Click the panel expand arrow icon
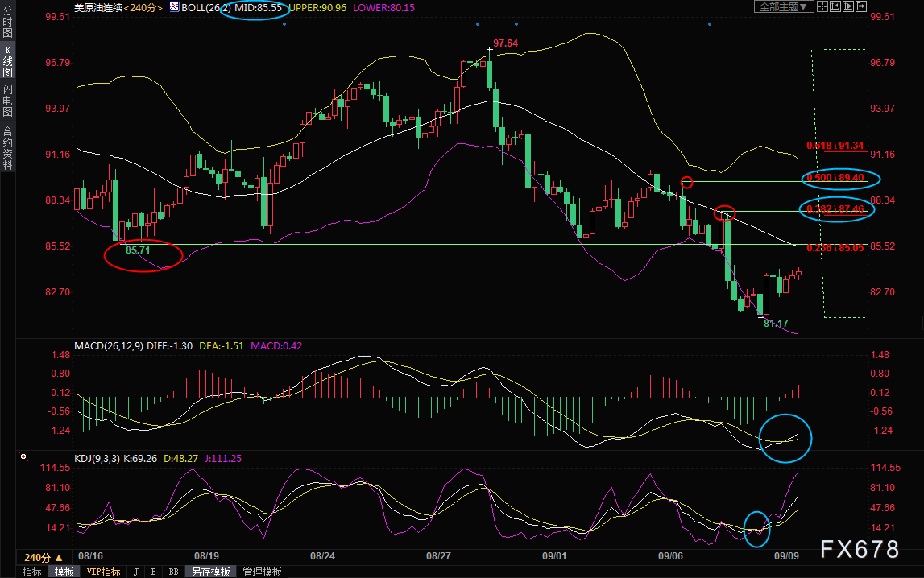Screen dimensions: 924x578 pyautogui.click(x=861, y=6)
